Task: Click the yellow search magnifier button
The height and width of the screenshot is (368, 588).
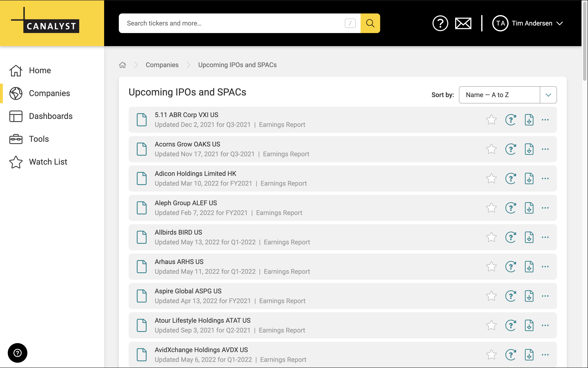Action: 370,23
